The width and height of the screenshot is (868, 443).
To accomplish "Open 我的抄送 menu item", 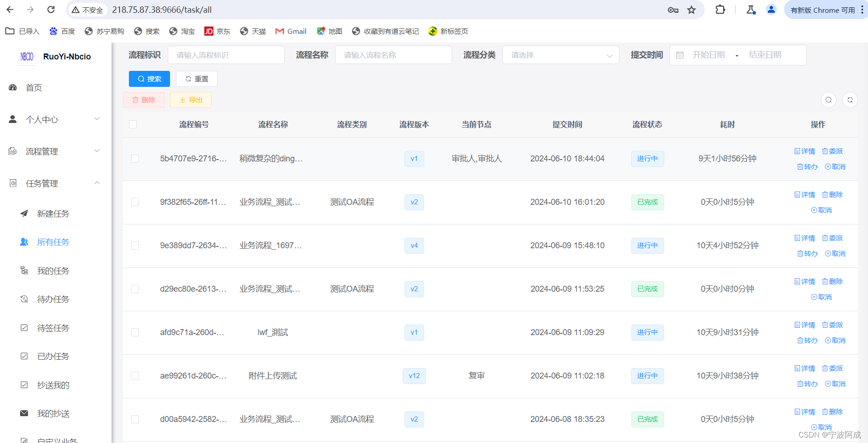I will tap(55, 414).
